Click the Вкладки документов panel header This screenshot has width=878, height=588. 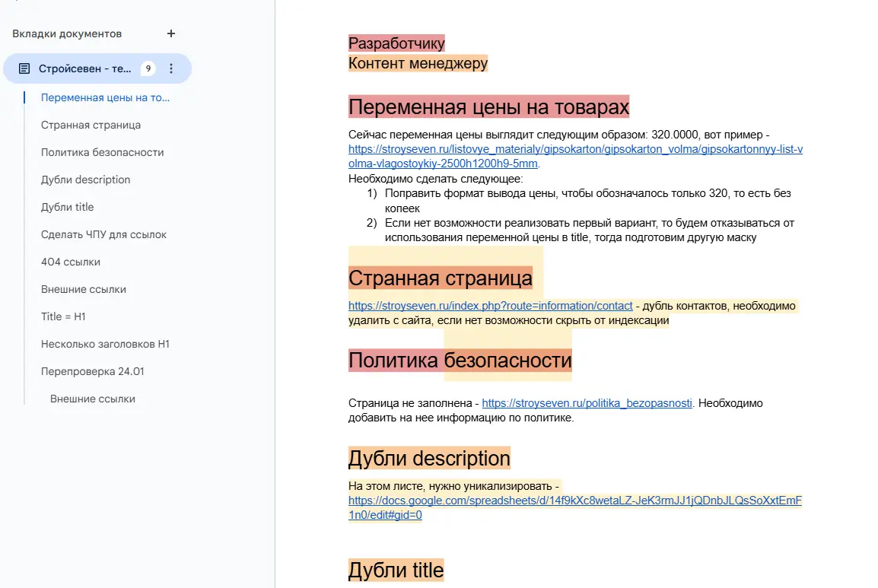pyautogui.click(x=67, y=33)
